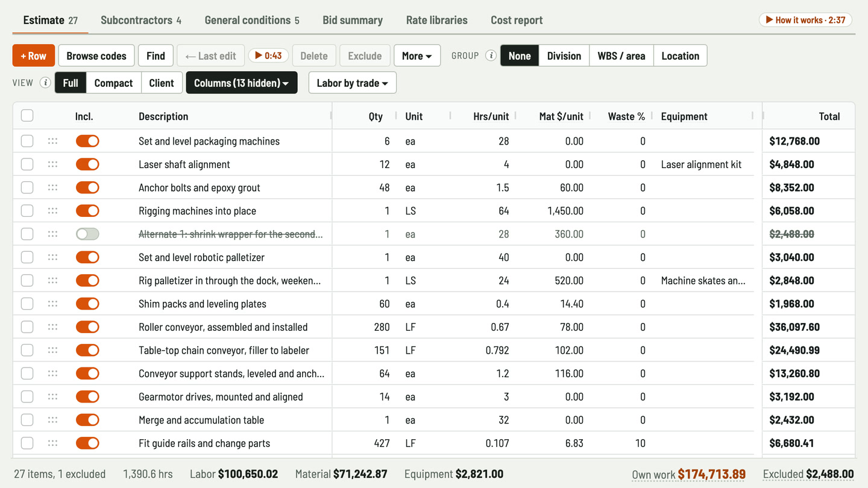Open the More dropdown menu
The width and height of the screenshot is (868, 488).
pyautogui.click(x=417, y=55)
